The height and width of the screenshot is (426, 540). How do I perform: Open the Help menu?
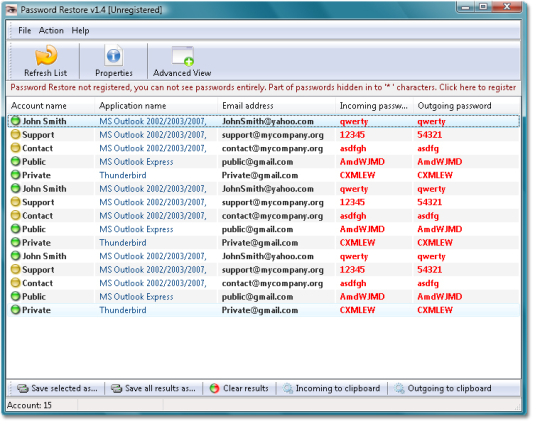(80, 31)
